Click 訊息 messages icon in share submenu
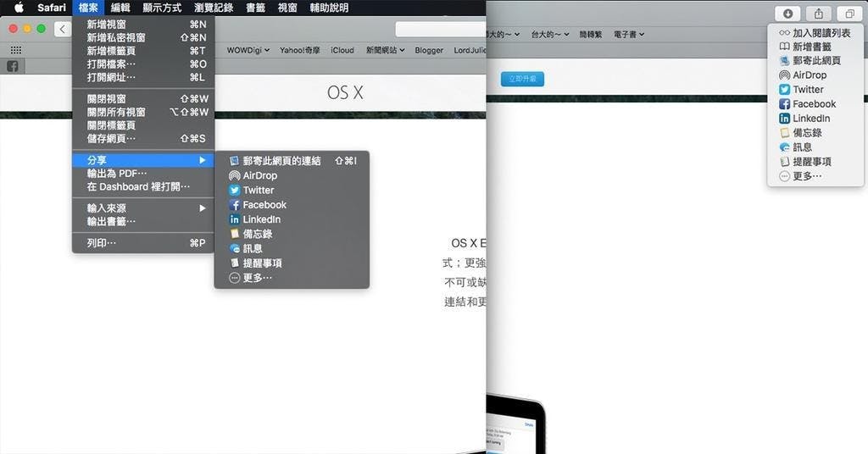The image size is (868, 454). 234,249
